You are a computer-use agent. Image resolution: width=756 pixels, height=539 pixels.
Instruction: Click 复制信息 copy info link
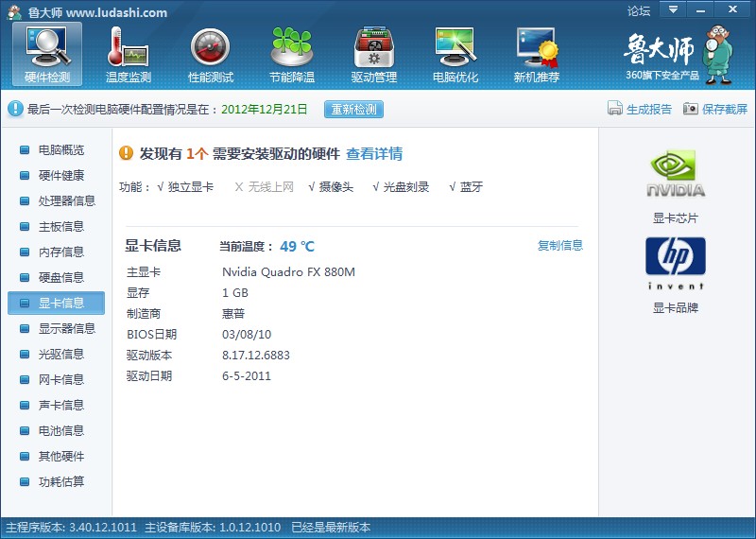tap(560, 245)
